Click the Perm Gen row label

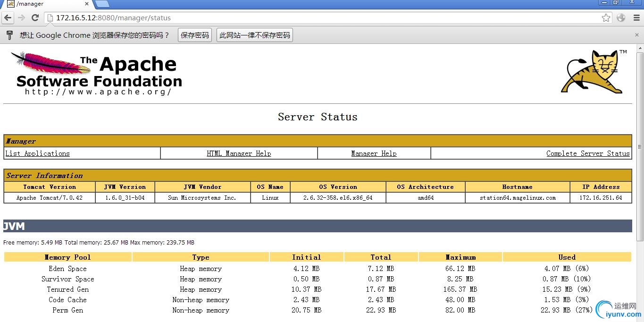[67, 310]
